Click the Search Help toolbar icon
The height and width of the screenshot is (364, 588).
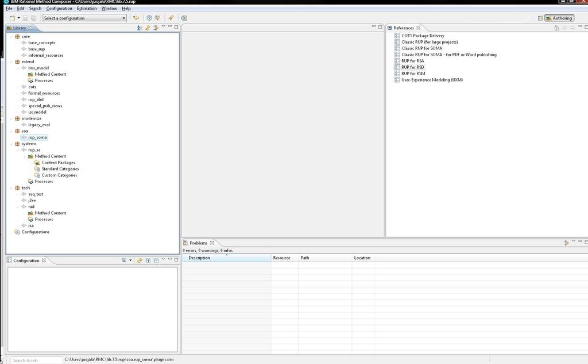157,18
